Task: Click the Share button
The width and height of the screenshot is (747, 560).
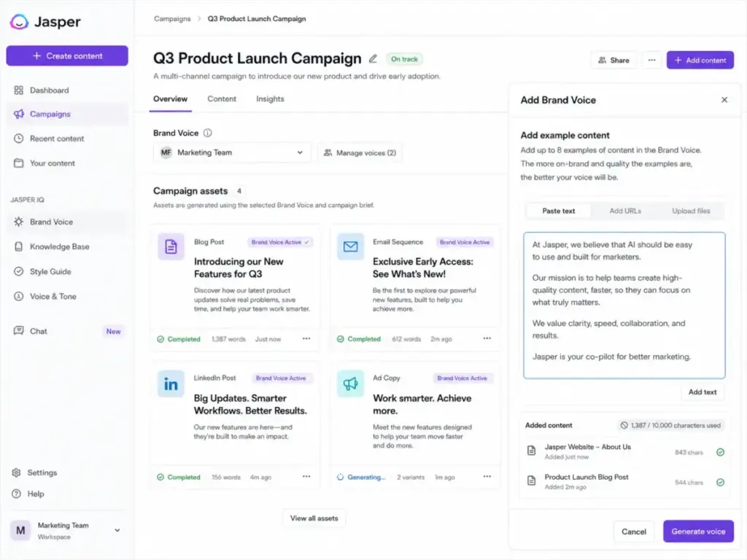Action: point(614,60)
